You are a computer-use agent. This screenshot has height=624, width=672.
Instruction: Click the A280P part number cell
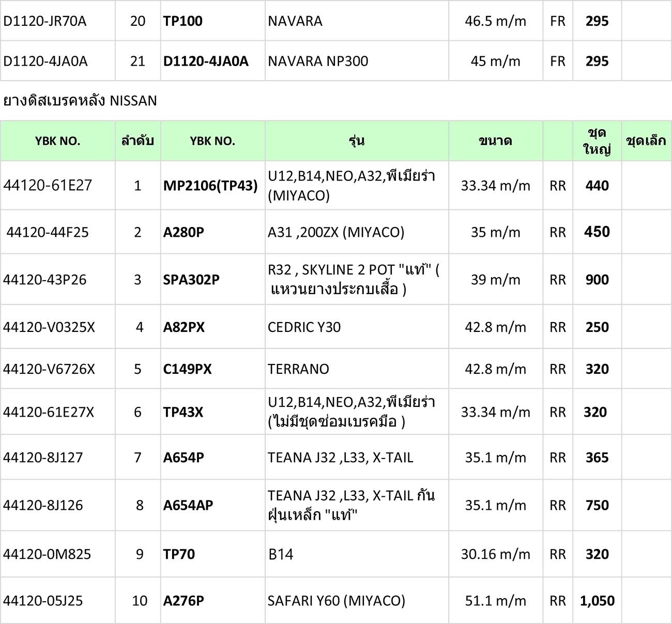coord(212,232)
